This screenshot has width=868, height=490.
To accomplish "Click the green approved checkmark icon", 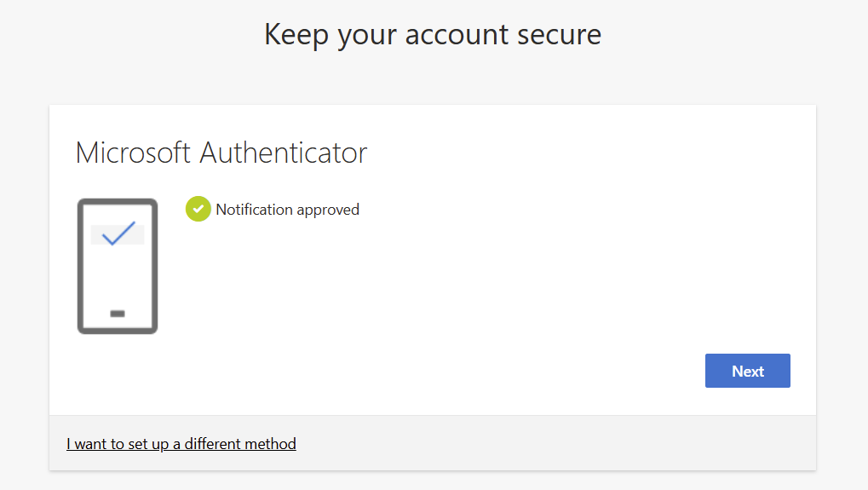I will 198,209.
